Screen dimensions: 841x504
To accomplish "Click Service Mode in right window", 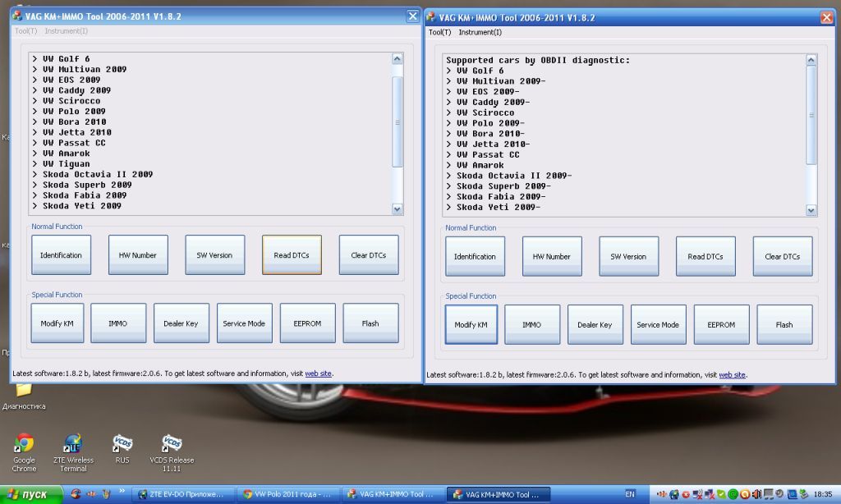I will click(658, 324).
